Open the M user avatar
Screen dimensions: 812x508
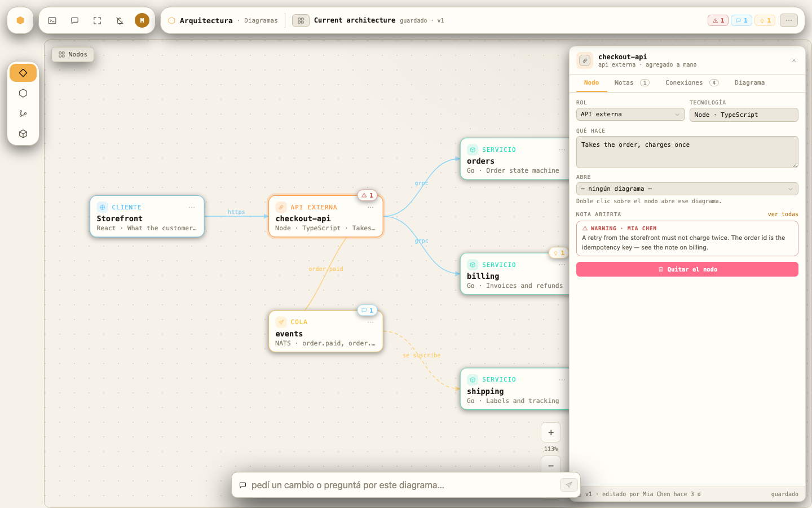click(x=142, y=20)
